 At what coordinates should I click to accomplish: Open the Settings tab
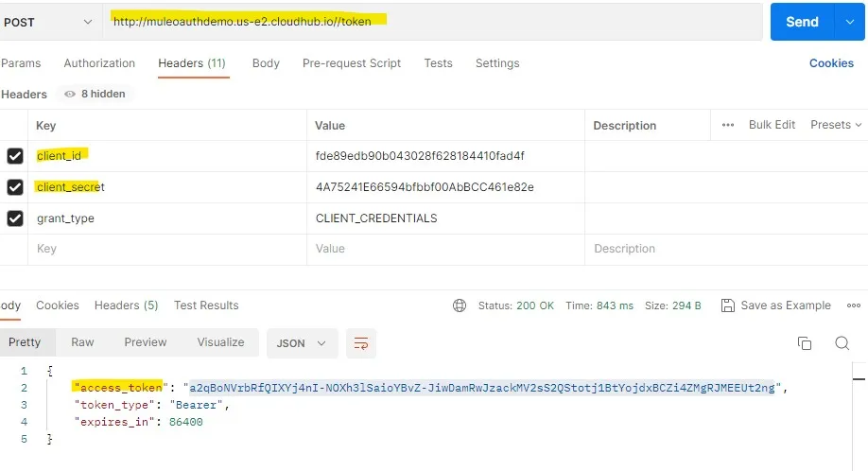tap(497, 63)
